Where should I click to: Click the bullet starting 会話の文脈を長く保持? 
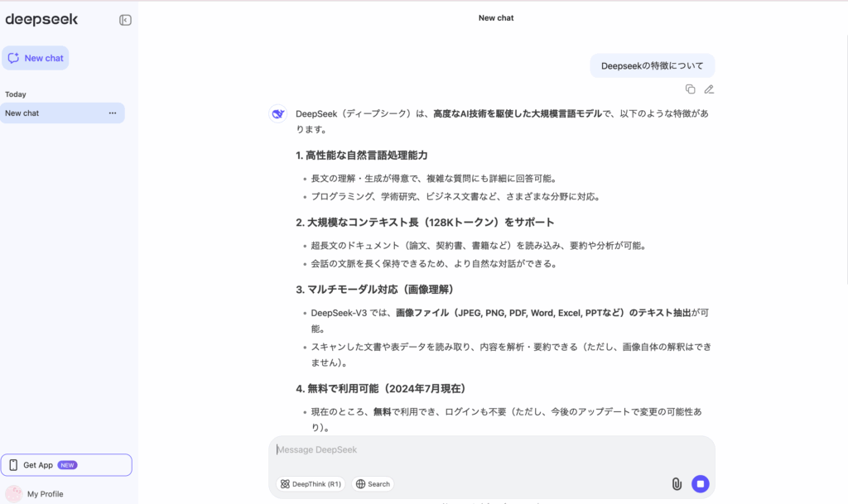pos(436,264)
